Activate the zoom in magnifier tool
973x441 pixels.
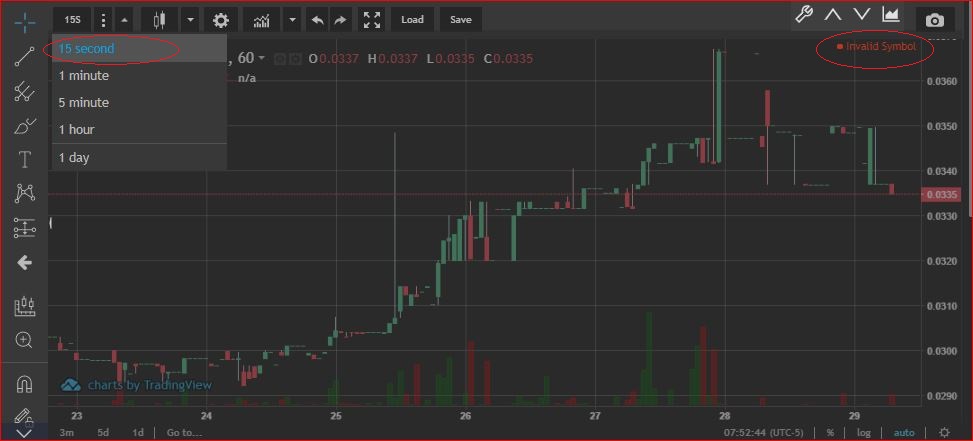[x=24, y=340]
